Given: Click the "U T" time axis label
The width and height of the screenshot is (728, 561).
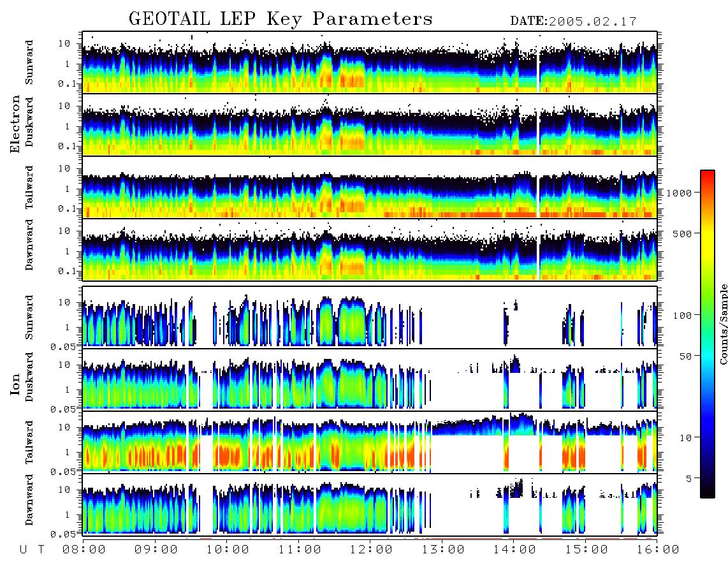Looking at the screenshot, I should point(32,550).
